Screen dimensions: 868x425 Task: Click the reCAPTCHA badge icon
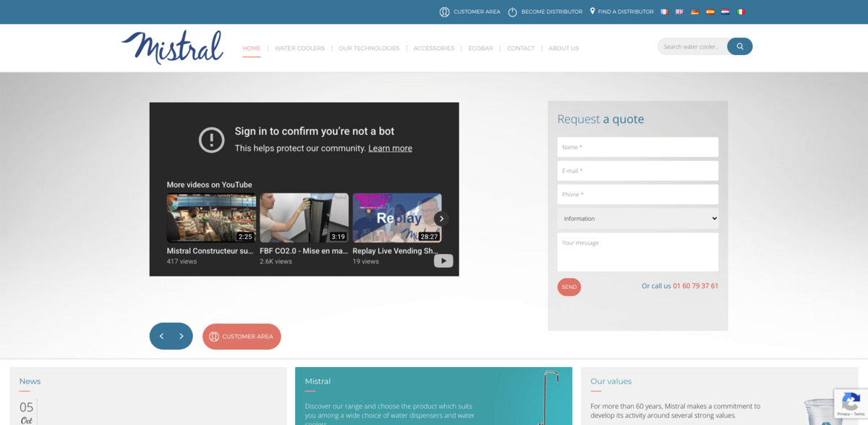[x=851, y=401]
